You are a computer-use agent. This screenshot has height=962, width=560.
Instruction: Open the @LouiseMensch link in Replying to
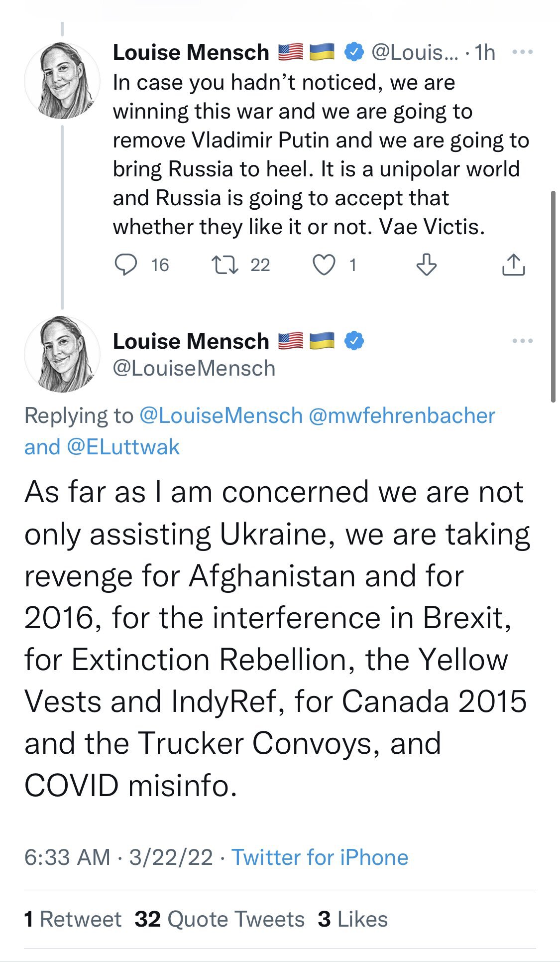(x=221, y=415)
